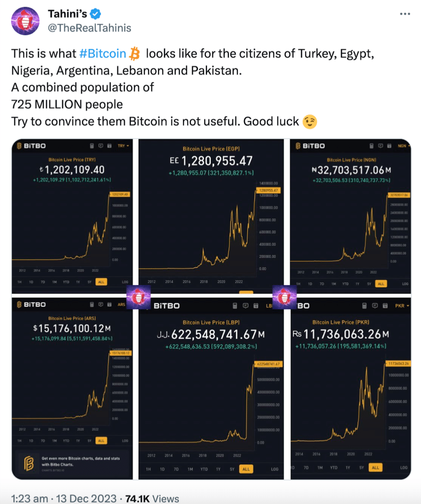Open the TRY currency dropdown

coord(123,146)
